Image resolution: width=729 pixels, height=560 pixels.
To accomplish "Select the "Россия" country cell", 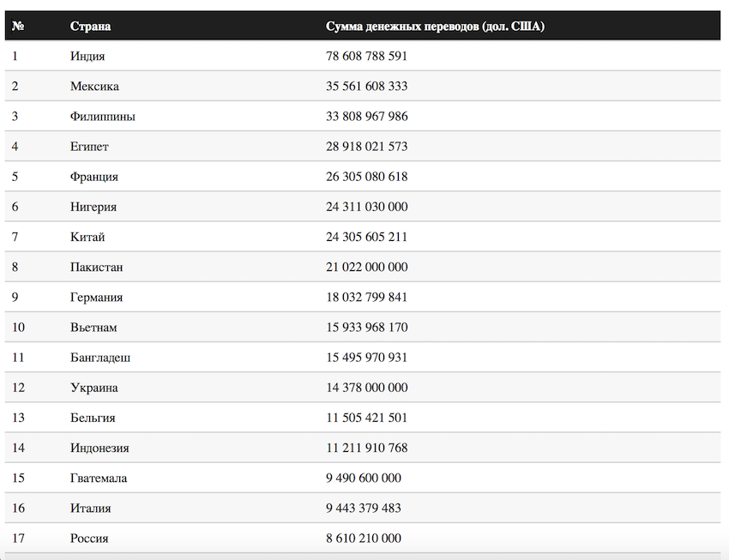I will (x=89, y=539).
